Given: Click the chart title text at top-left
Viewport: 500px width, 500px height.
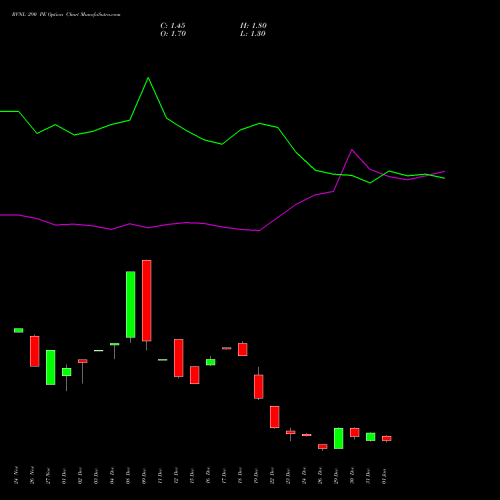Looking at the screenshot, I should pyautogui.click(x=66, y=15).
